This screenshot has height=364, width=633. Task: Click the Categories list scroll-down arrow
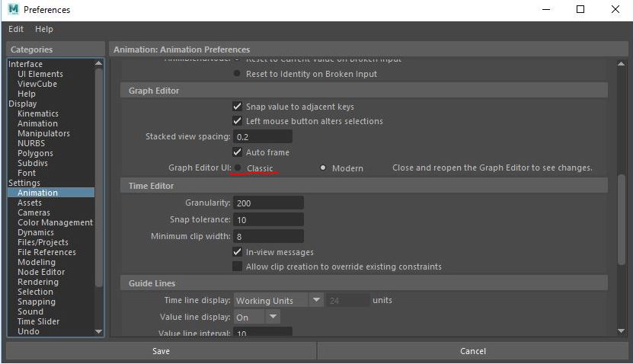(98, 331)
